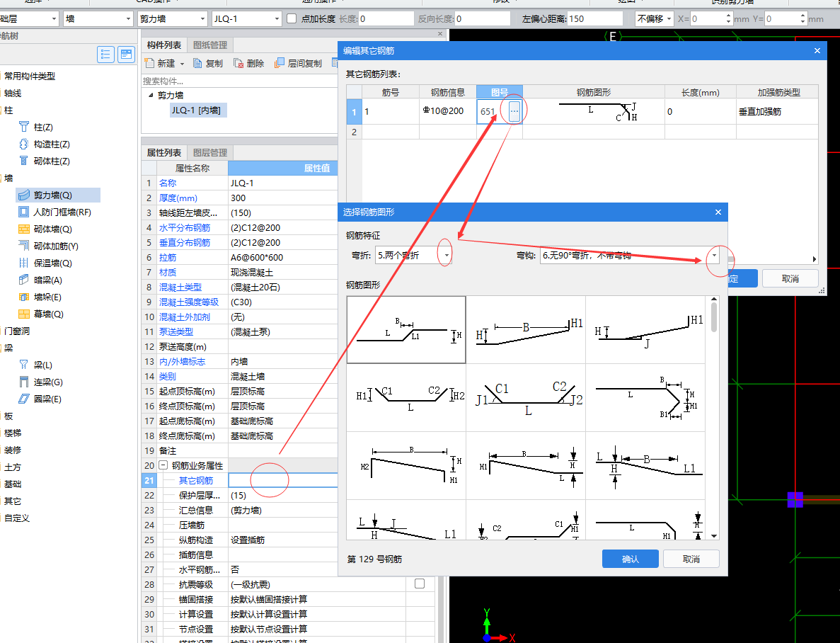This screenshot has height=643, width=840.
Task: Click 垂直加强筋 type cell
Action: click(x=777, y=111)
